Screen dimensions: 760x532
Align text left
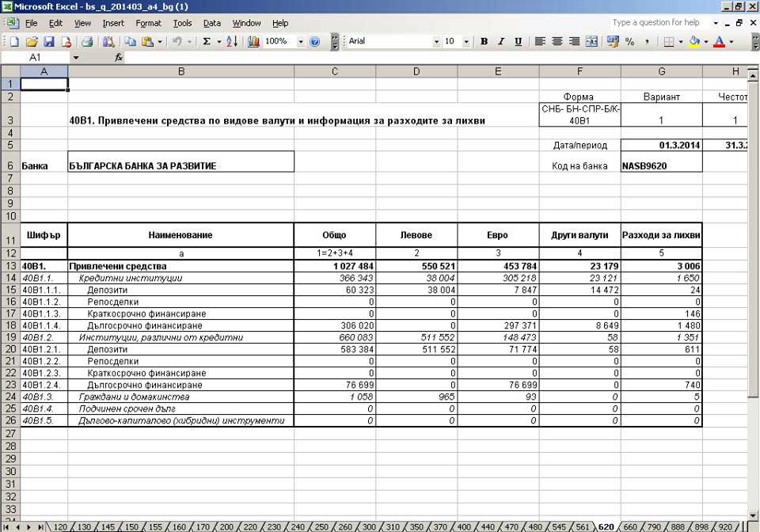540,42
